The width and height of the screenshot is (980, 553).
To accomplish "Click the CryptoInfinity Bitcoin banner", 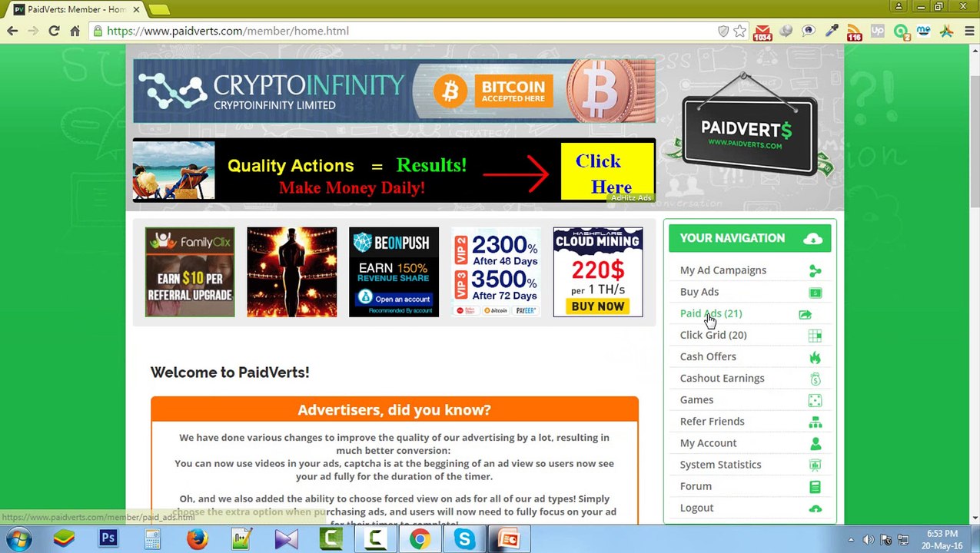I will (394, 91).
